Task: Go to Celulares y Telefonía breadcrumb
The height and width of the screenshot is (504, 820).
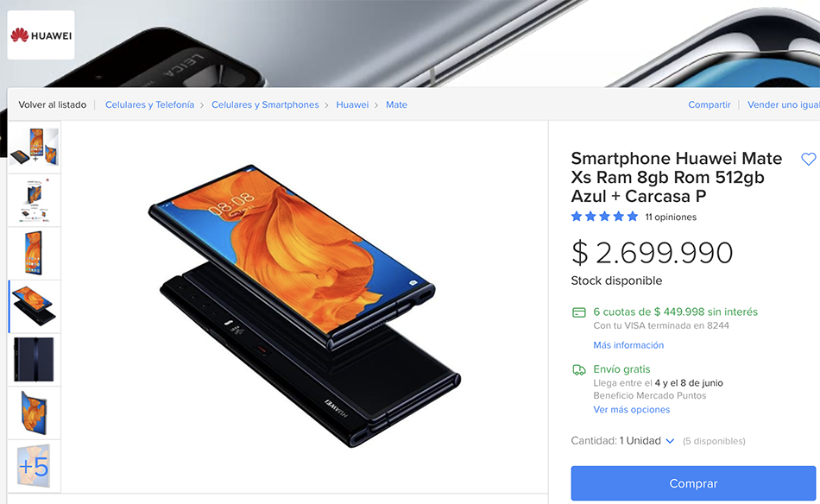Action: 149,104
